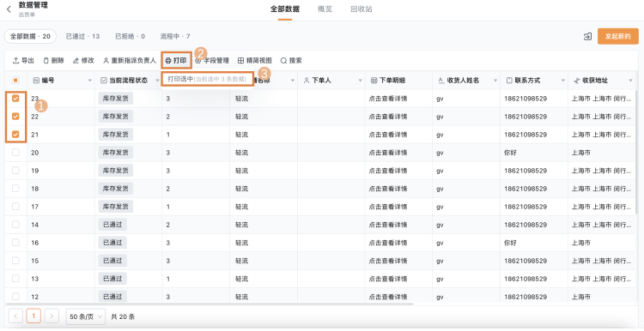
Task: Click 点击查看详情 in row 12
Action: click(388, 297)
